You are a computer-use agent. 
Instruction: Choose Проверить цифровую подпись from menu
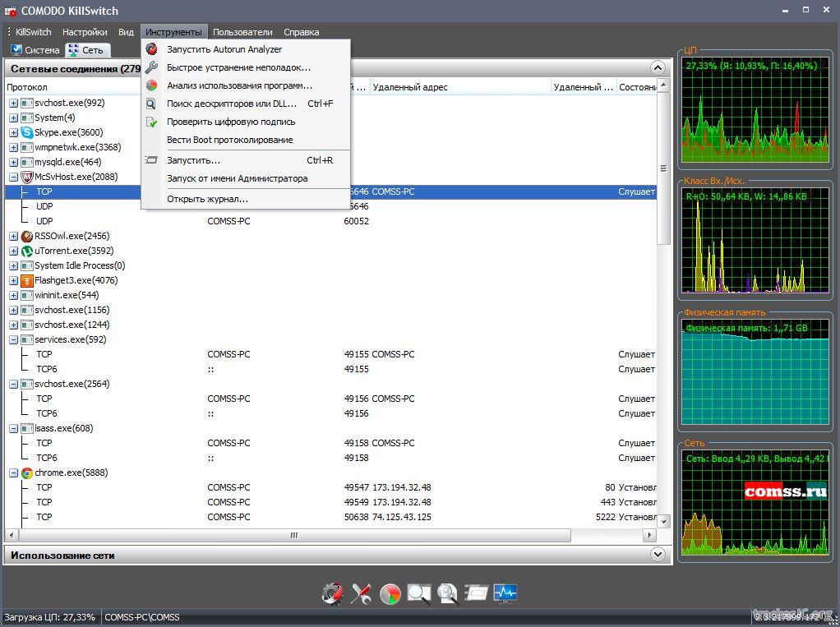pyautogui.click(x=230, y=122)
